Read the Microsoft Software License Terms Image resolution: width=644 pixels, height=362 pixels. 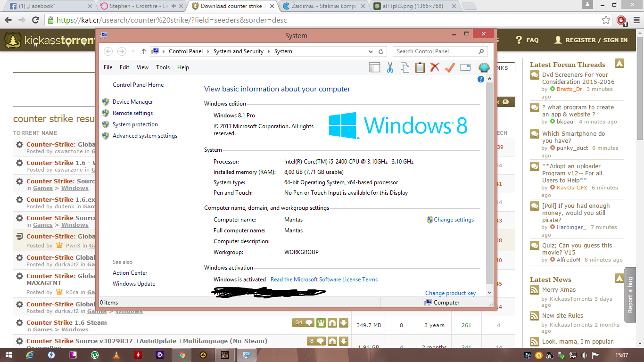click(x=324, y=280)
